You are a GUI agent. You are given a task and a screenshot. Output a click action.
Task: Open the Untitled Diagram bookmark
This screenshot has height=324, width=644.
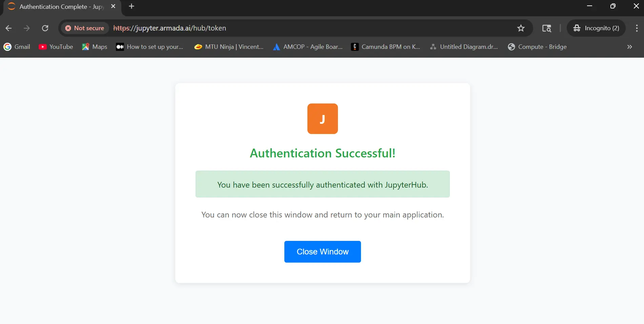click(x=464, y=47)
